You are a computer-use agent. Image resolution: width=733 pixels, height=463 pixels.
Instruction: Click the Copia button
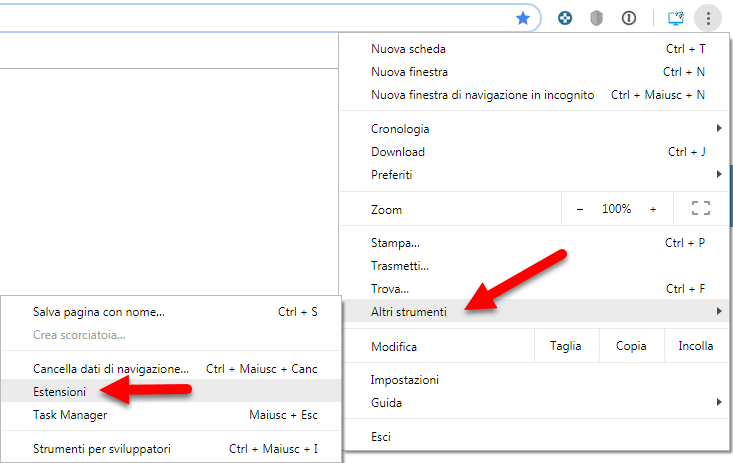[x=631, y=346]
